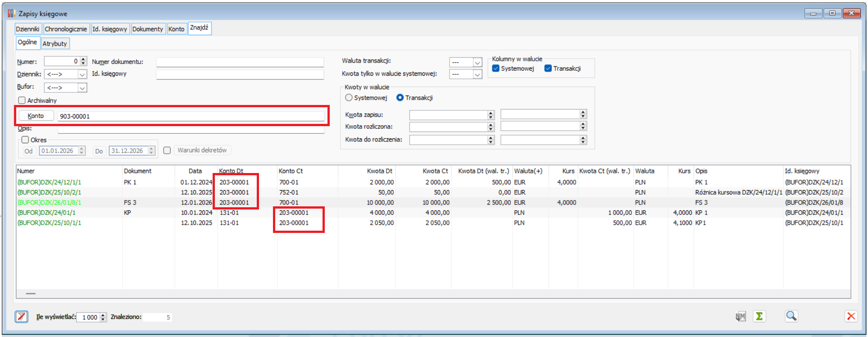Click the gray VM icon beside sigma
Viewport: 868px width, 337px height.
coord(740,316)
